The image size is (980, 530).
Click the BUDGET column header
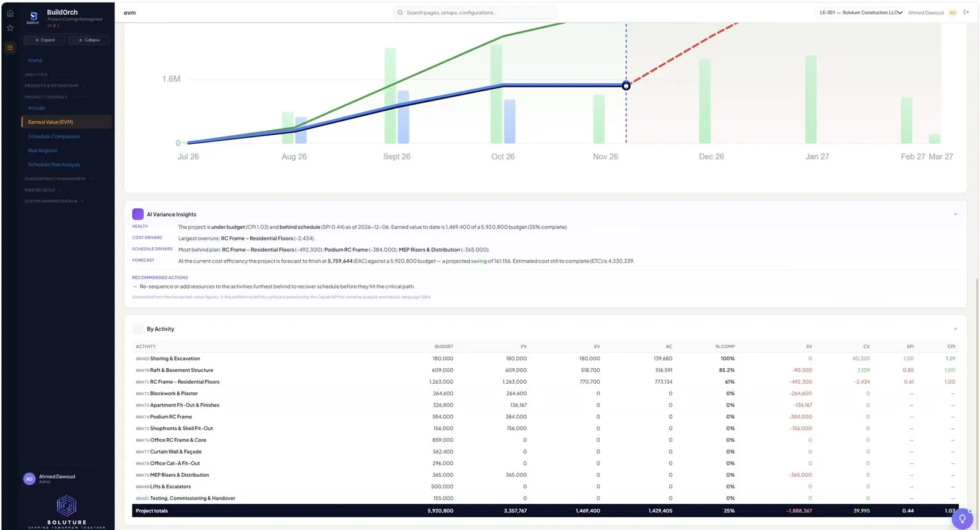[x=443, y=346]
